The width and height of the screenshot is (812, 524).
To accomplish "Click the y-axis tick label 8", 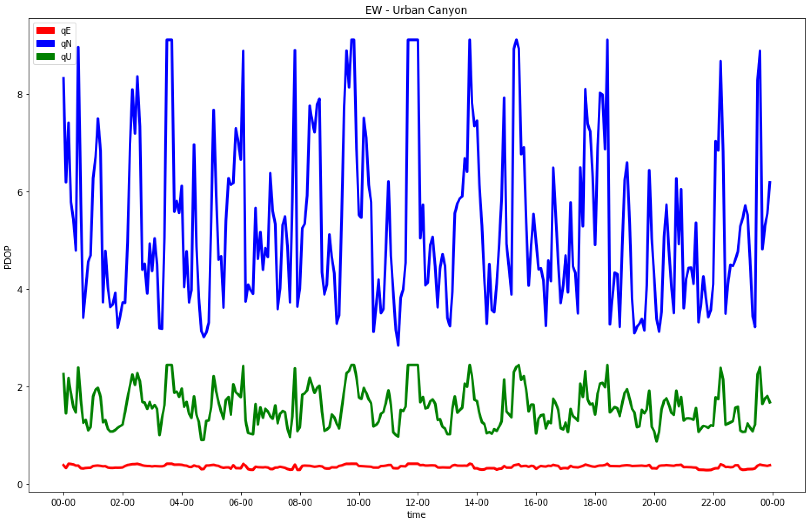I will [x=20, y=95].
